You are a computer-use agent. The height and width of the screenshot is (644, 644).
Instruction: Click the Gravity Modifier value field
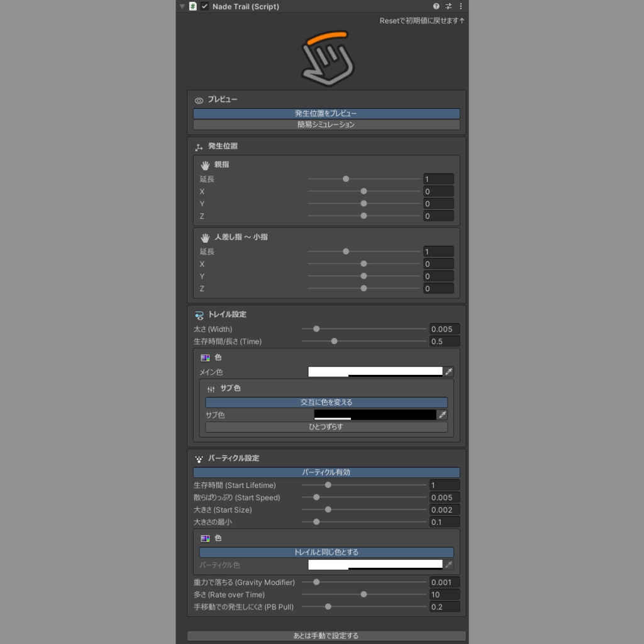tap(445, 582)
